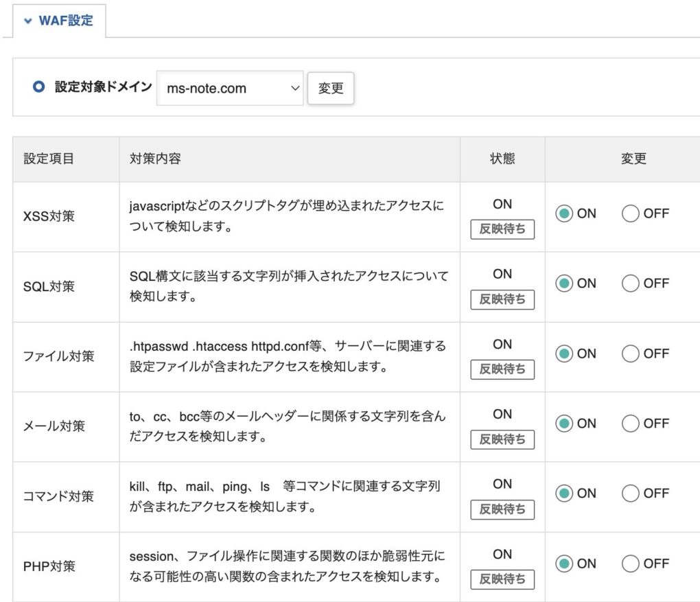
Task: Select the WAF設定 tab
Action: click(x=65, y=21)
